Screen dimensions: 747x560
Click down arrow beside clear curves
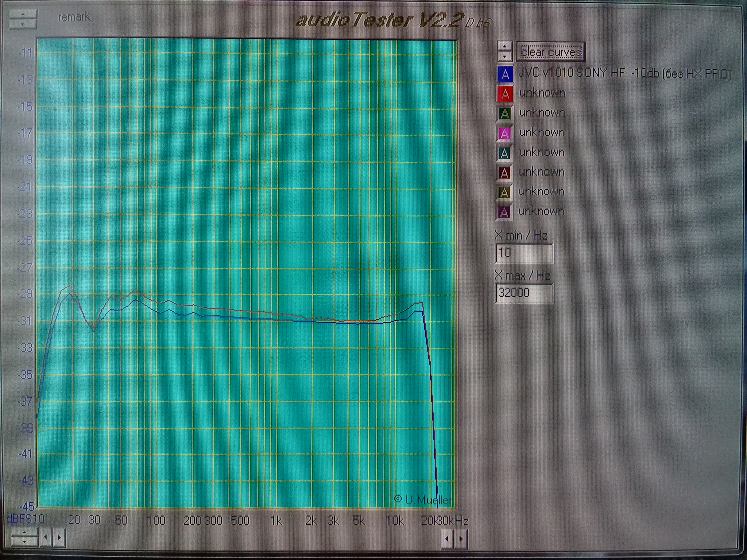click(x=505, y=56)
